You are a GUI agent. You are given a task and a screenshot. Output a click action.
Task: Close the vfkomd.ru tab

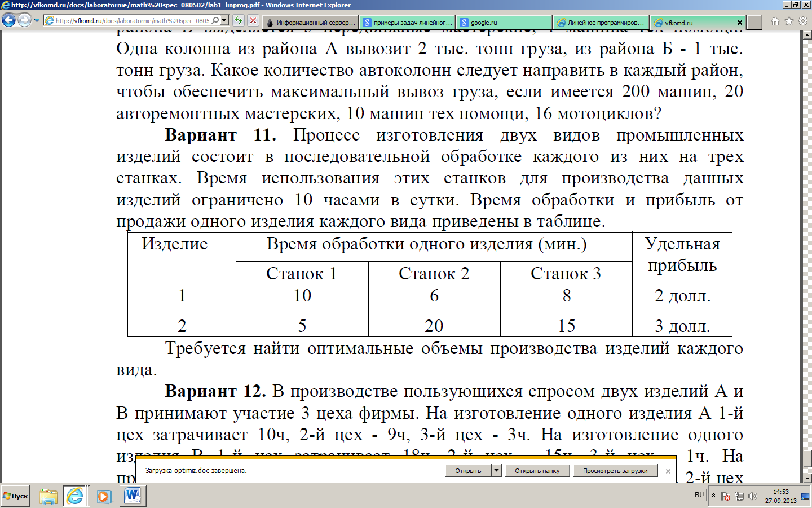tap(740, 23)
